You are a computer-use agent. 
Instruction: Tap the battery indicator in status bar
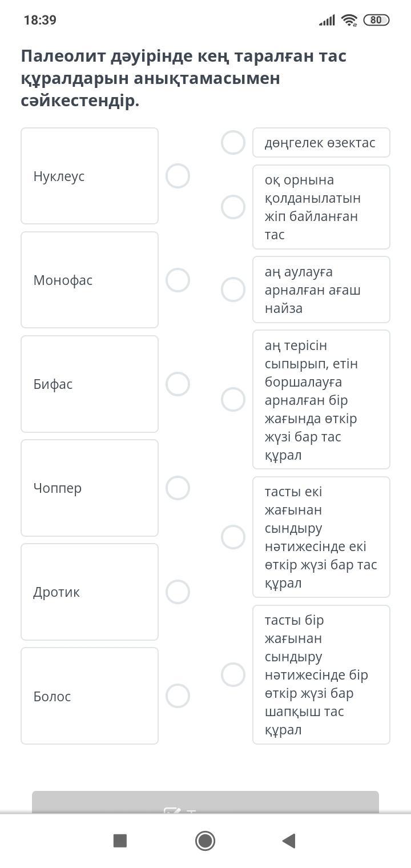(x=376, y=20)
